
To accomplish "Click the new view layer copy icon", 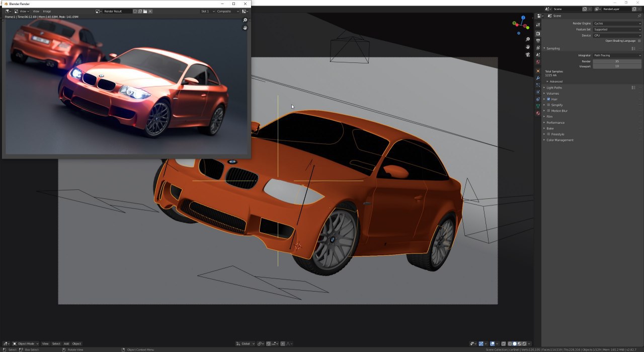I will [x=634, y=9].
